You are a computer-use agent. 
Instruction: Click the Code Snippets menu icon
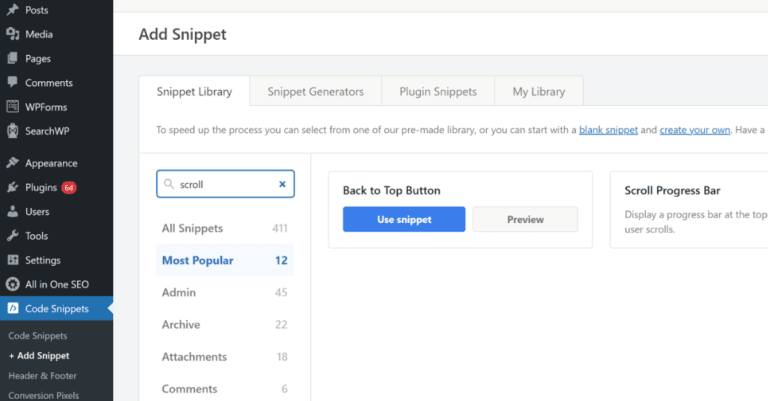tap(13, 308)
